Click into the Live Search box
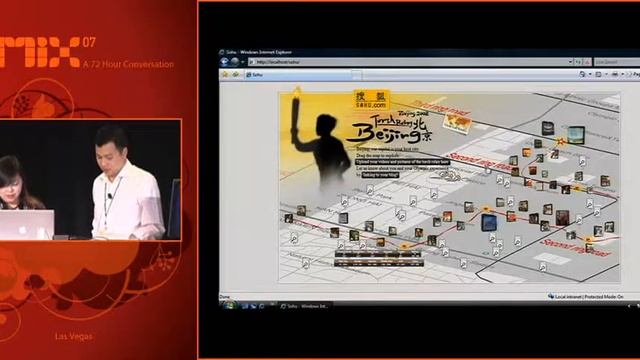Screen dimensions: 640x360 click(x=616, y=62)
